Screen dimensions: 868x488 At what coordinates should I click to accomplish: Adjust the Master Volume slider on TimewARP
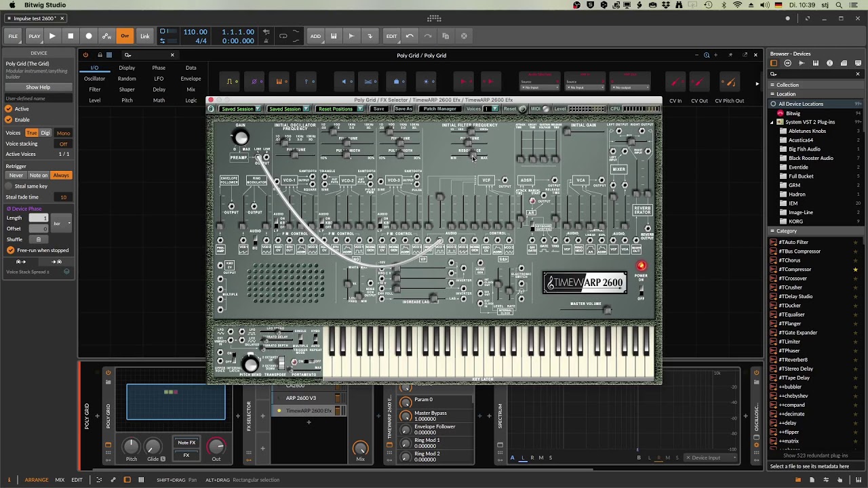pyautogui.click(x=606, y=310)
